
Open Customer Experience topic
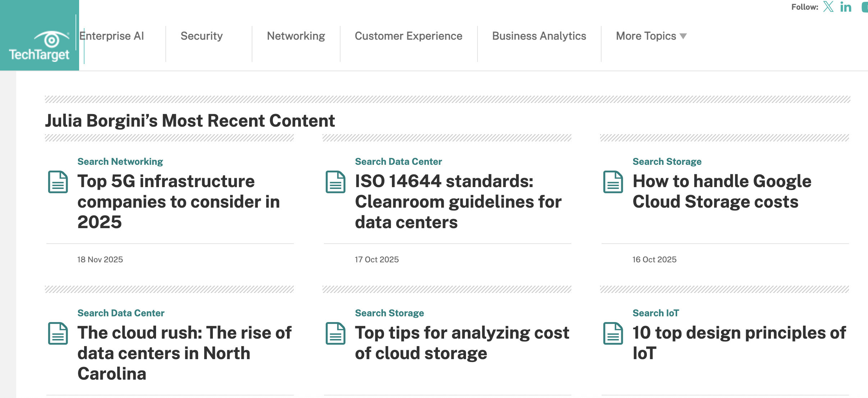[x=408, y=36]
